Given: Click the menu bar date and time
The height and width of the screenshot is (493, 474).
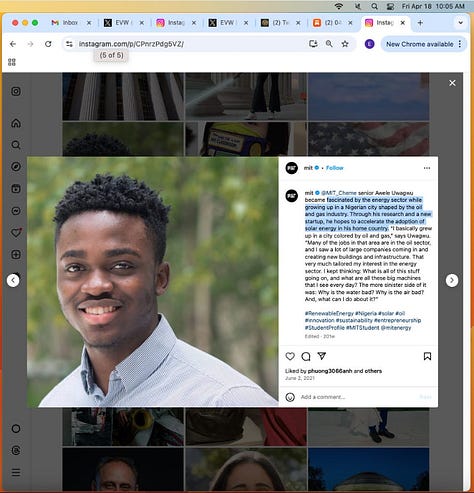Looking at the screenshot, I should pyautogui.click(x=433, y=6).
